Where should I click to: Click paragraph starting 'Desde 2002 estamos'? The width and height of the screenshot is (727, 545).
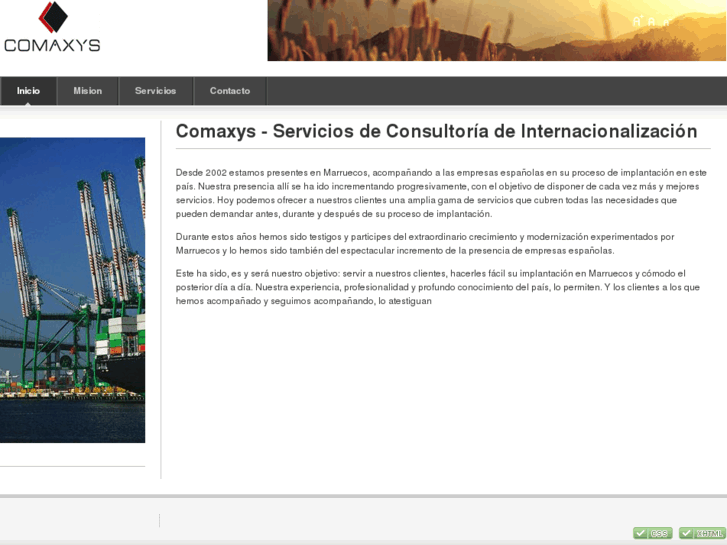[x=441, y=193]
